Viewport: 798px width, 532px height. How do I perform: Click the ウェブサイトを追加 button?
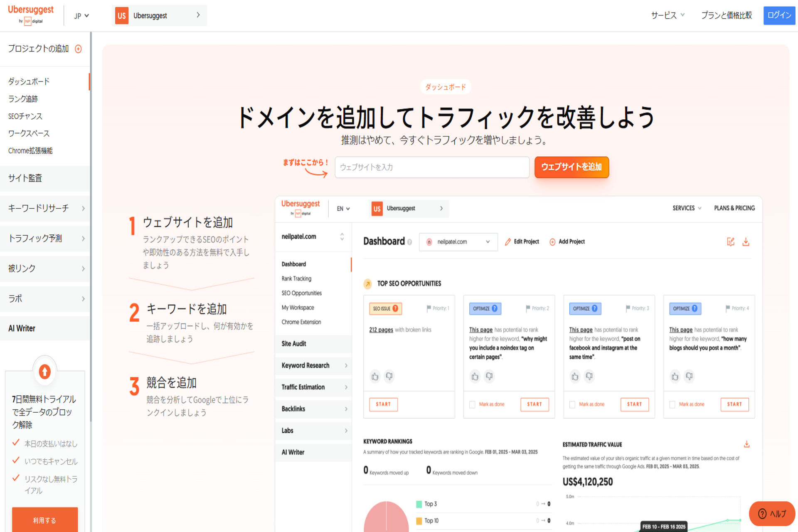pos(571,167)
